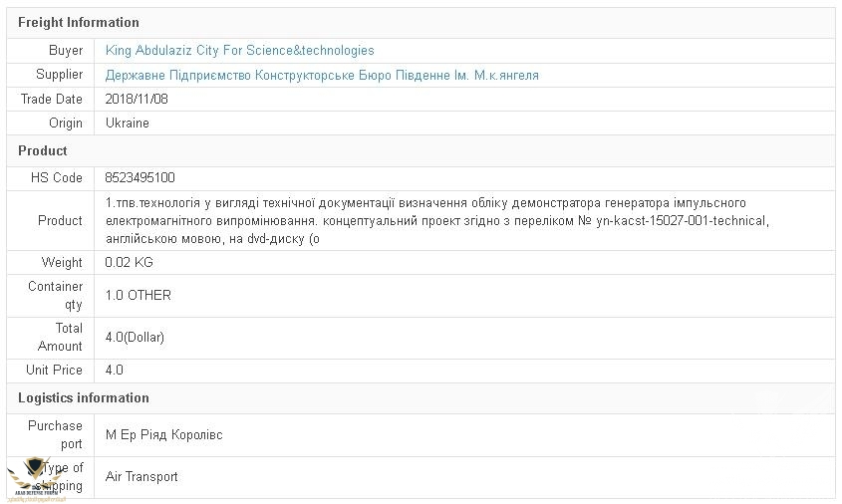Select the Freight Information section header

(79, 22)
